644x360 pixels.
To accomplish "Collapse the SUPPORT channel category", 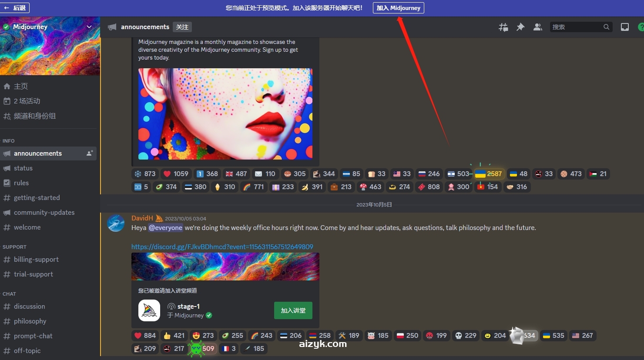I will point(14,247).
